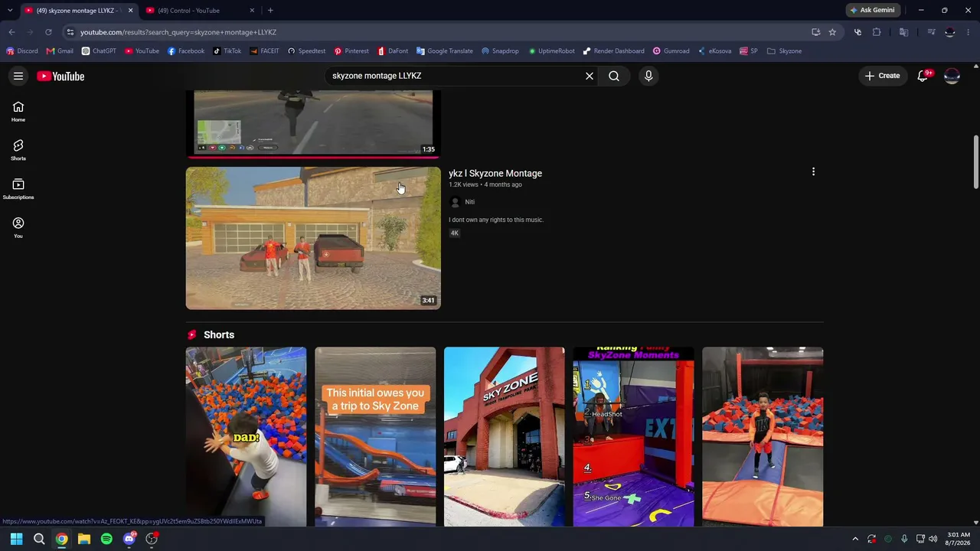The width and height of the screenshot is (980, 551).
Task: Open the taskbar clock and date
Action: [959, 539]
